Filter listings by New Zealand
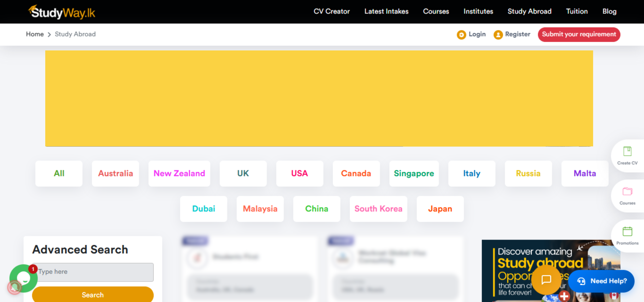 pyautogui.click(x=179, y=173)
